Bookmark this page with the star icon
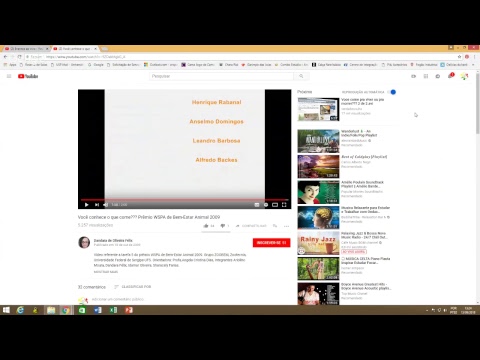 459,57
